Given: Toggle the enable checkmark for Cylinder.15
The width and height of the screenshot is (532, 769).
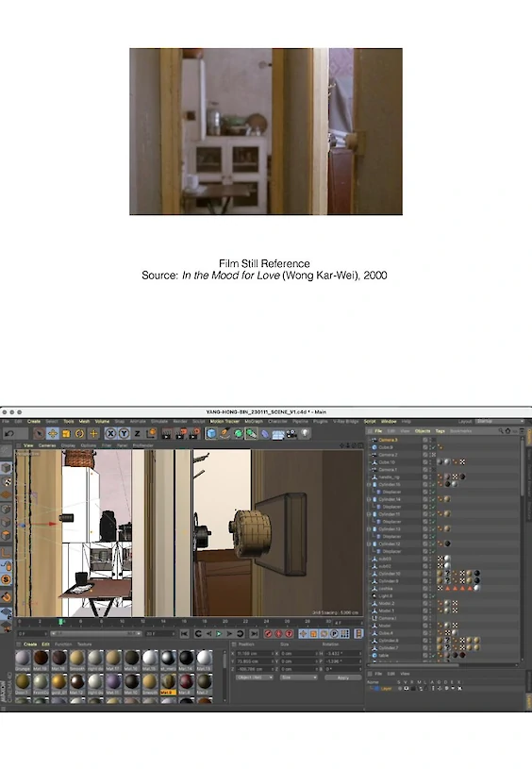Looking at the screenshot, I should pos(433,485).
